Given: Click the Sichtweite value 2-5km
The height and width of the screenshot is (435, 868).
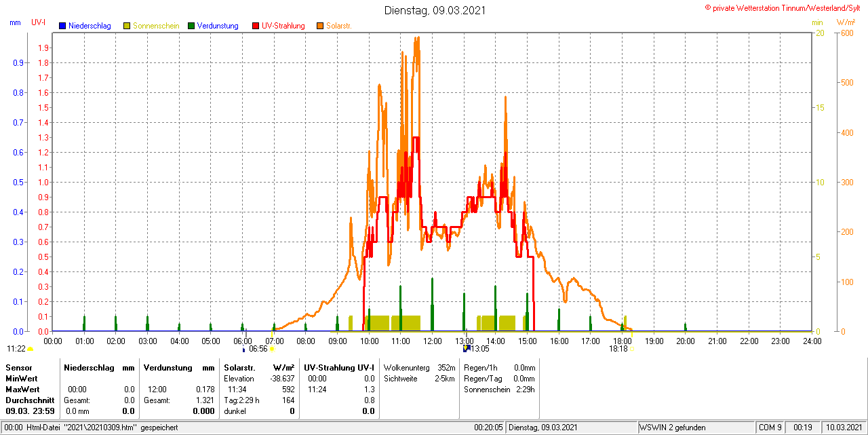Looking at the screenshot, I should (445, 378).
